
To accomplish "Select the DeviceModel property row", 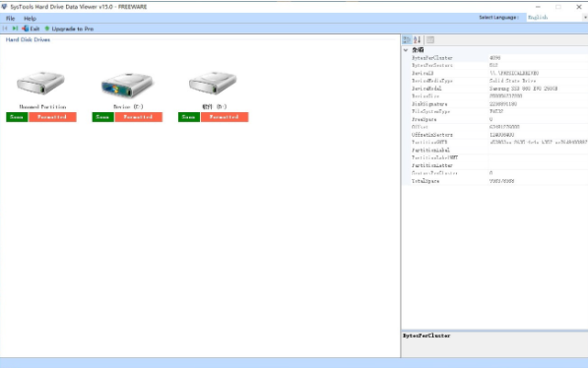I will (494, 89).
